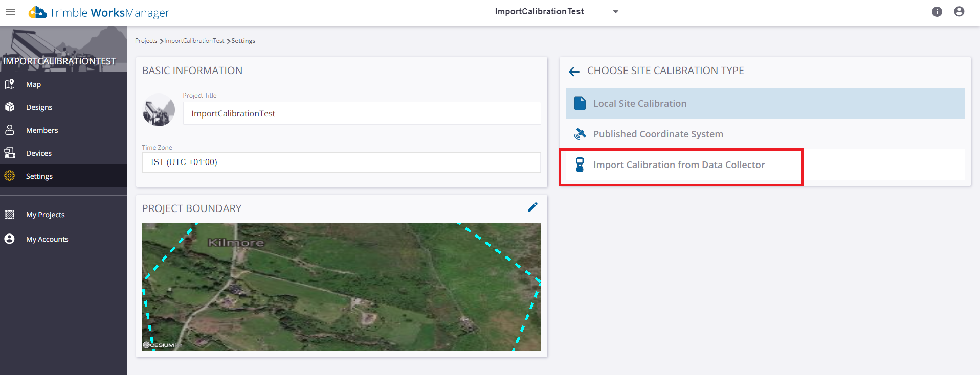Open the info icon in header
Image resolution: width=980 pixels, height=375 pixels.
937,12
